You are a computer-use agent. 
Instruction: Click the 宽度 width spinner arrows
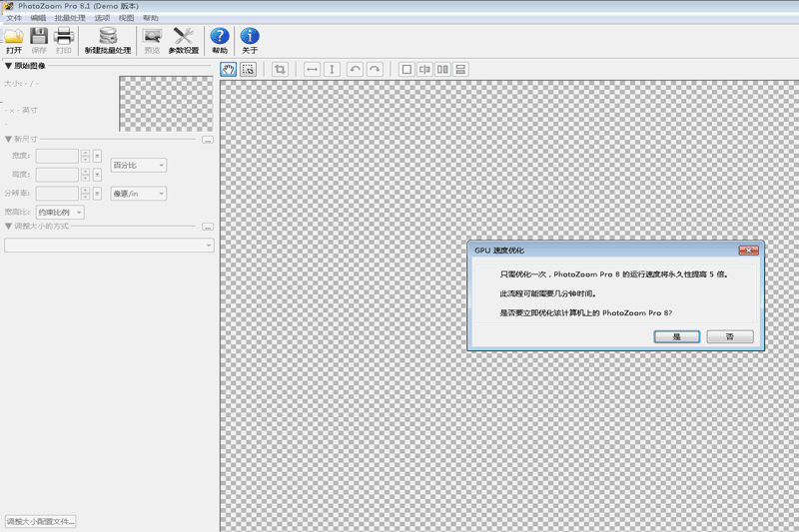point(86,156)
